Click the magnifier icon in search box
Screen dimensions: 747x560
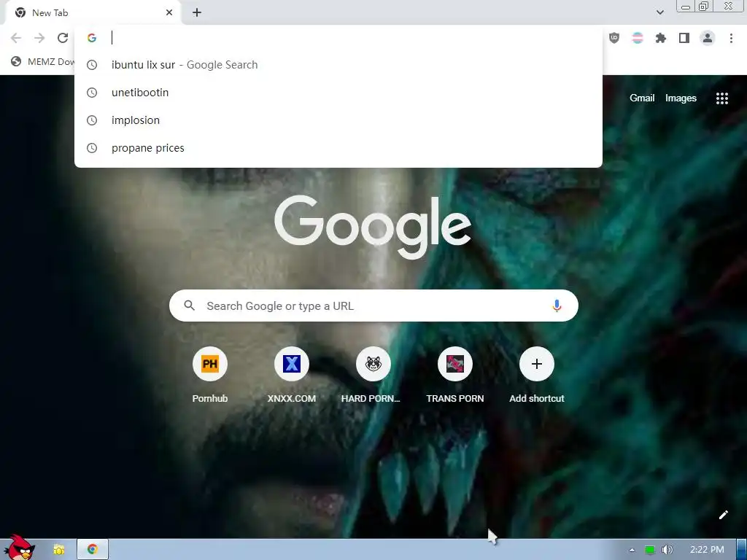[189, 306]
